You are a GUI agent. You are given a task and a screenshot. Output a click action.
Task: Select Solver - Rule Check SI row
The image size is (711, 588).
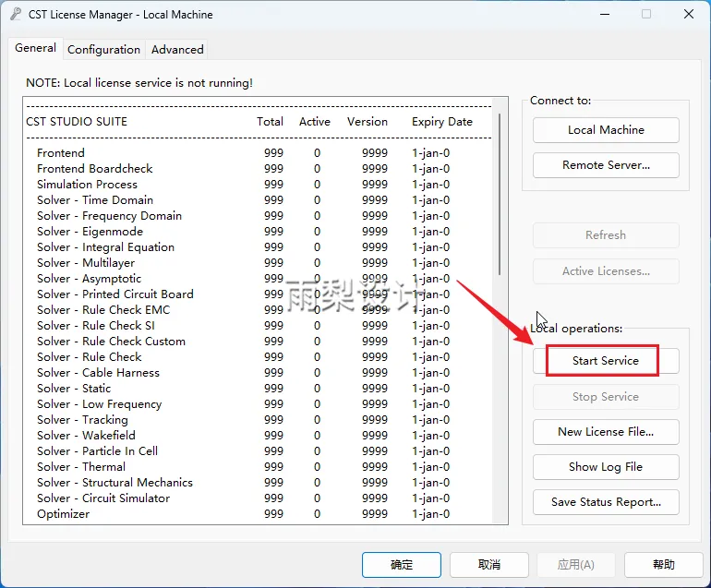243,326
